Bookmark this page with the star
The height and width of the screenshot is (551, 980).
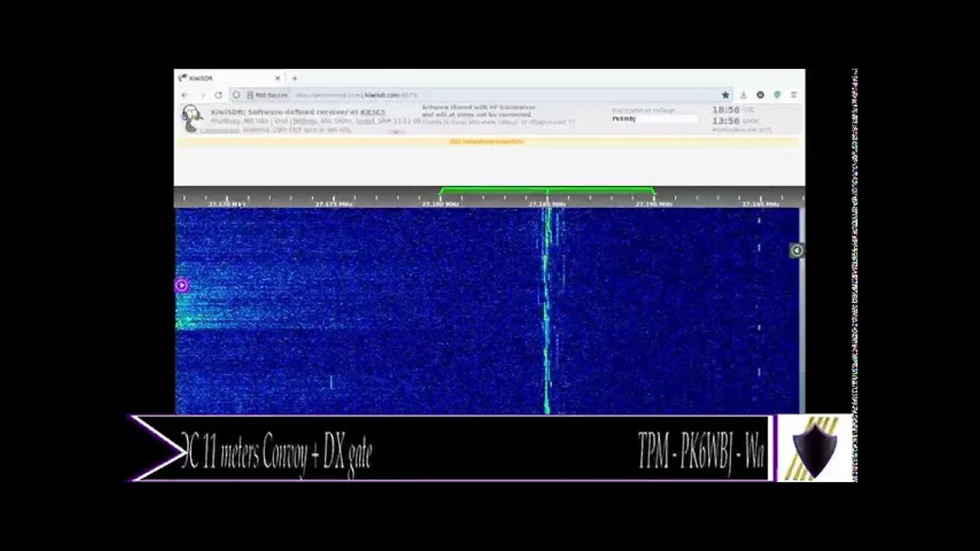pos(725,95)
